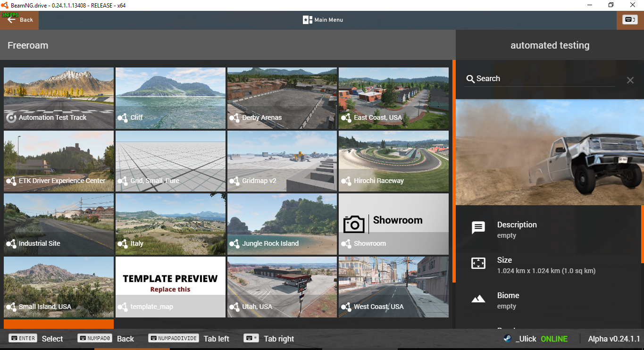Viewport: 644px width, 350px height.
Task: Select West Coast, USA map thumbnail
Action: pos(393,287)
